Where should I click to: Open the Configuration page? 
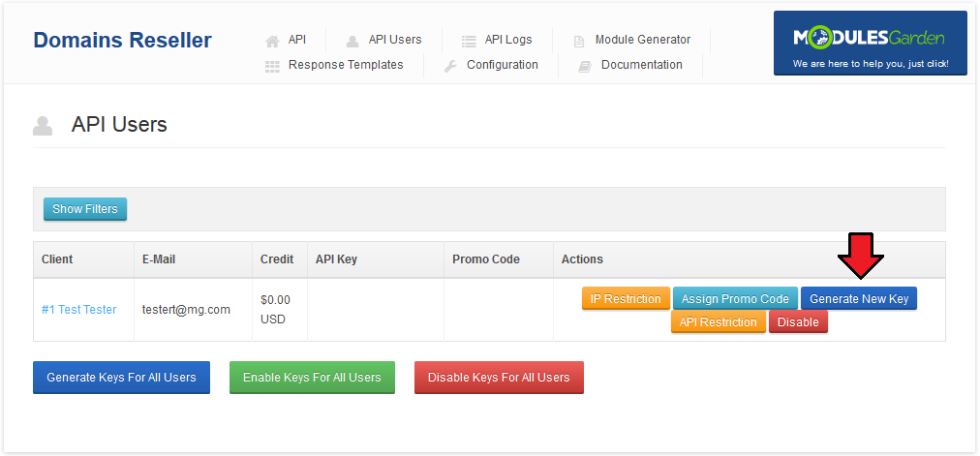(503, 64)
